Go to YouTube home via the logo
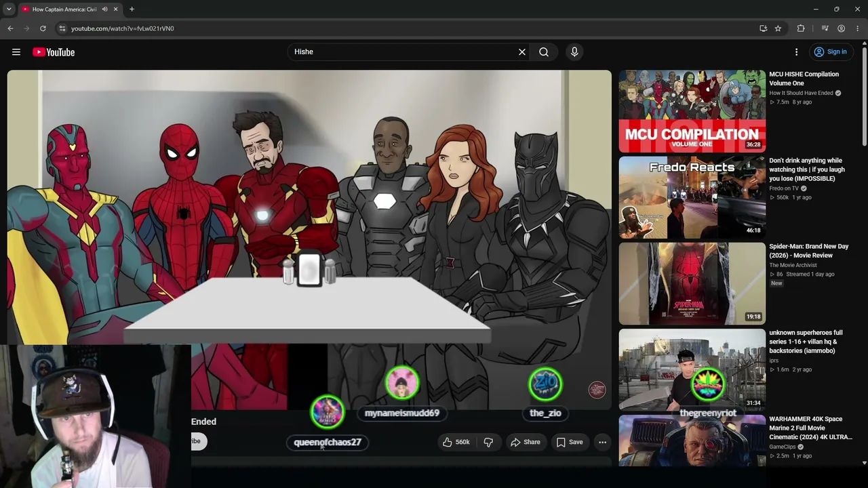868x488 pixels. pyautogui.click(x=54, y=52)
